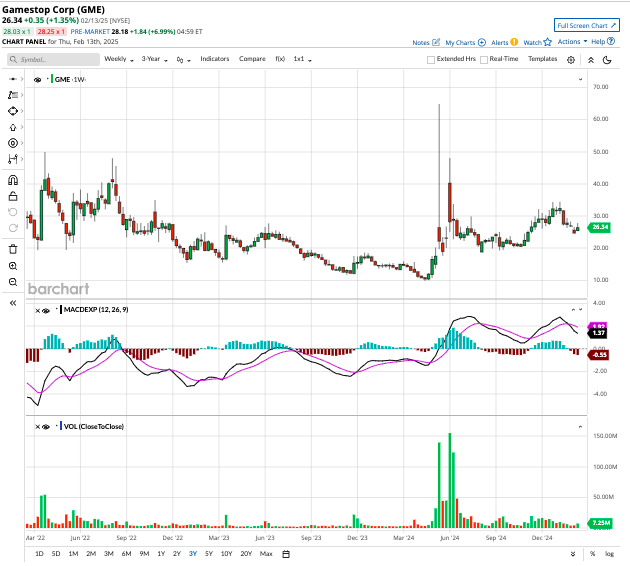The image size is (630, 566).
Task: Open Full Screen Chart
Action: [587, 25]
